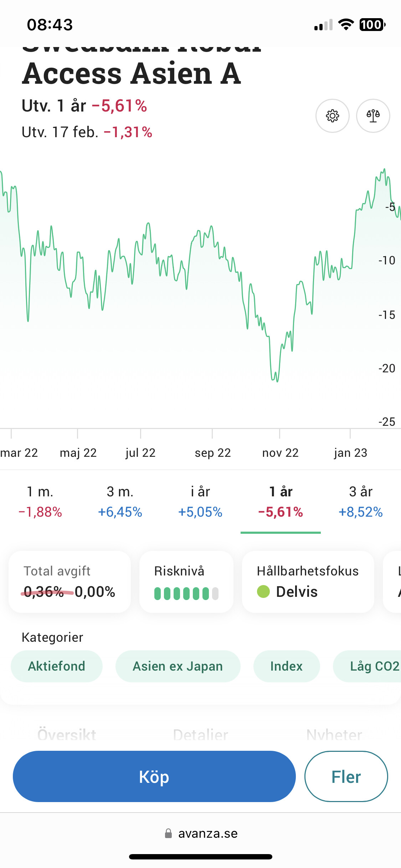Screen dimensions: 401x868
Task: Open the Fler options button
Action: point(346,776)
